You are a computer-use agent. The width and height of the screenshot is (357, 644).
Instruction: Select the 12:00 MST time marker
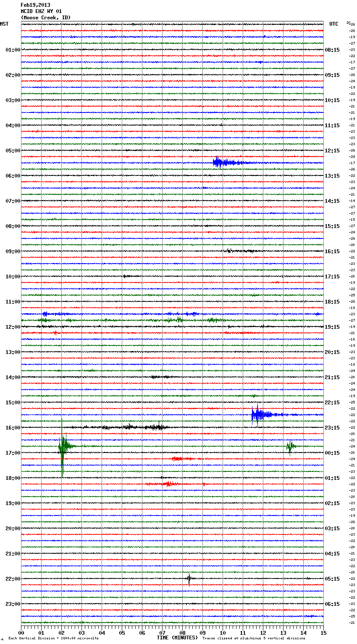tap(13, 327)
